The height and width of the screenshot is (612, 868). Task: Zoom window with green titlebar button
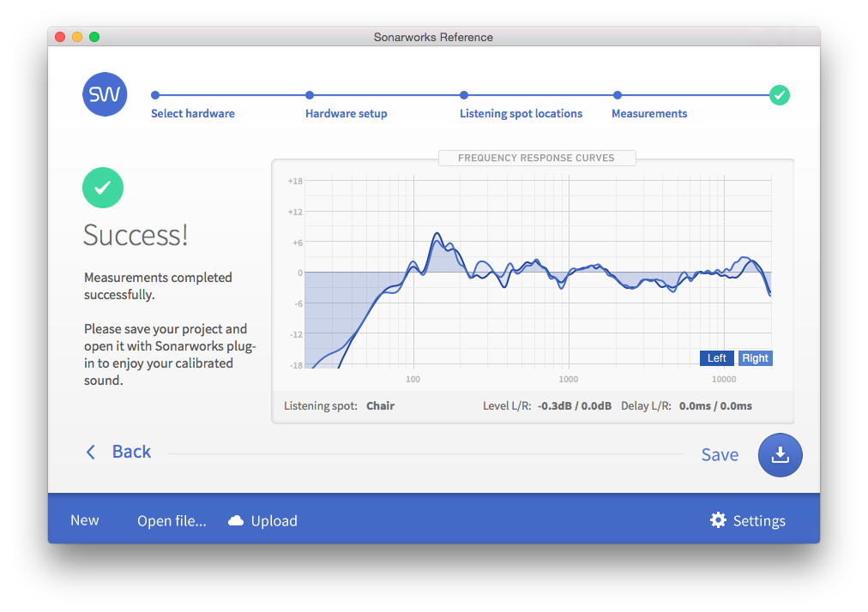click(x=94, y=37)
